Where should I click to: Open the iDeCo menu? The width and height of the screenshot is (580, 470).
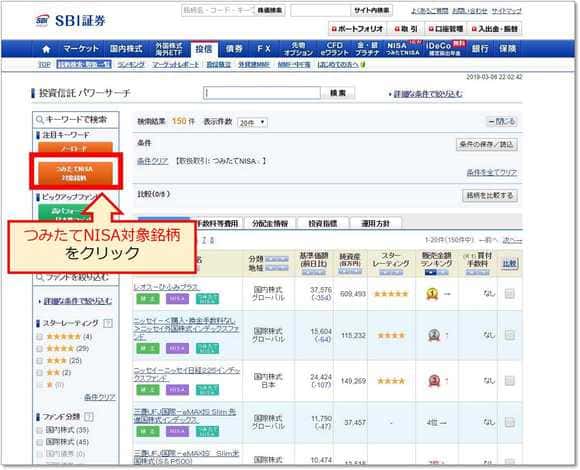tap(445, 49)
